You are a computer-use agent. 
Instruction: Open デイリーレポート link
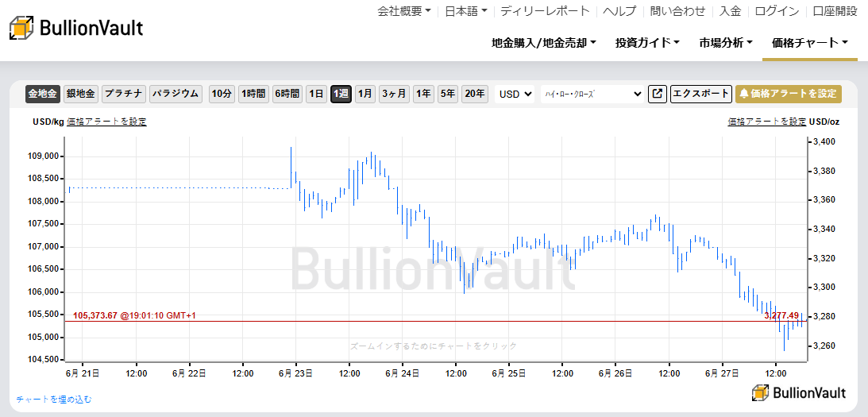click(x=546, y=10)
